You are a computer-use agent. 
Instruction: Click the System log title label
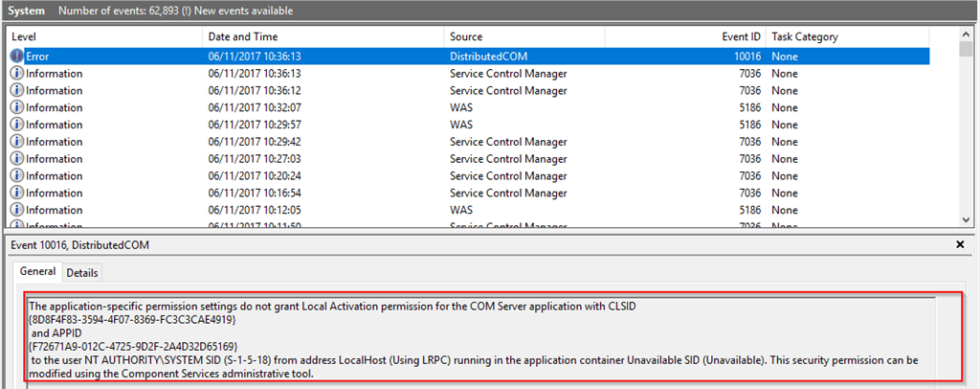(x=24, y=11)
